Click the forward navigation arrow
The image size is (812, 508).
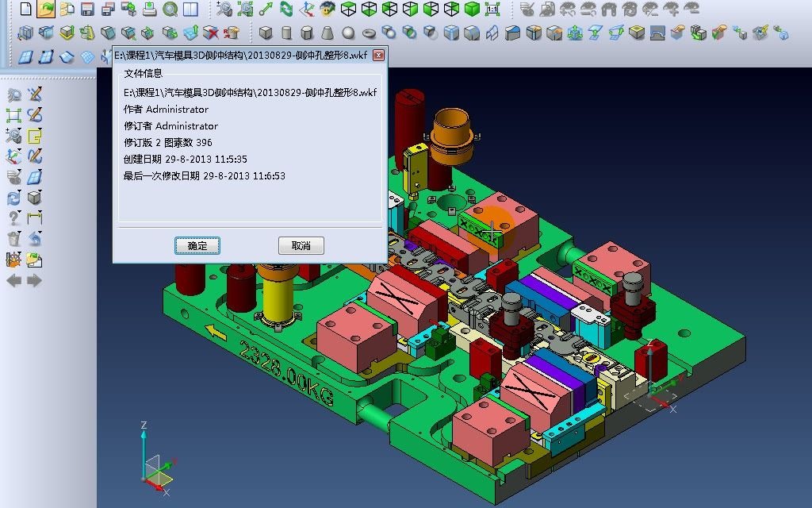coord(35,279)
